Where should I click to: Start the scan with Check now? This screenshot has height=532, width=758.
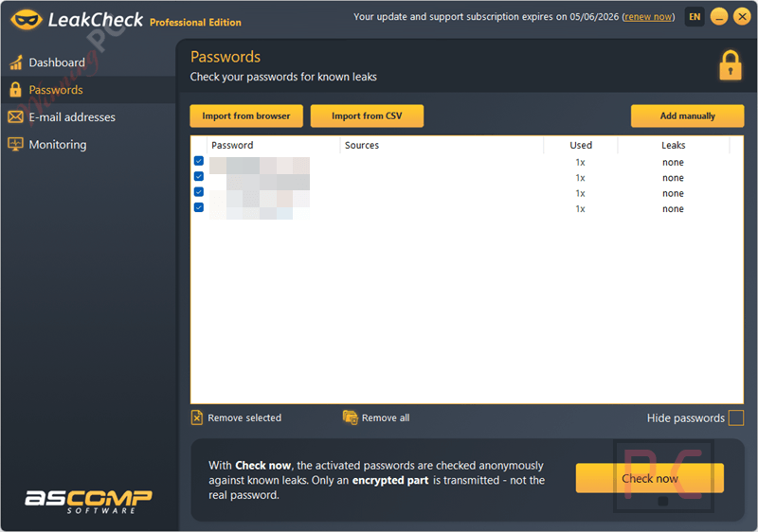click(650, 478)
